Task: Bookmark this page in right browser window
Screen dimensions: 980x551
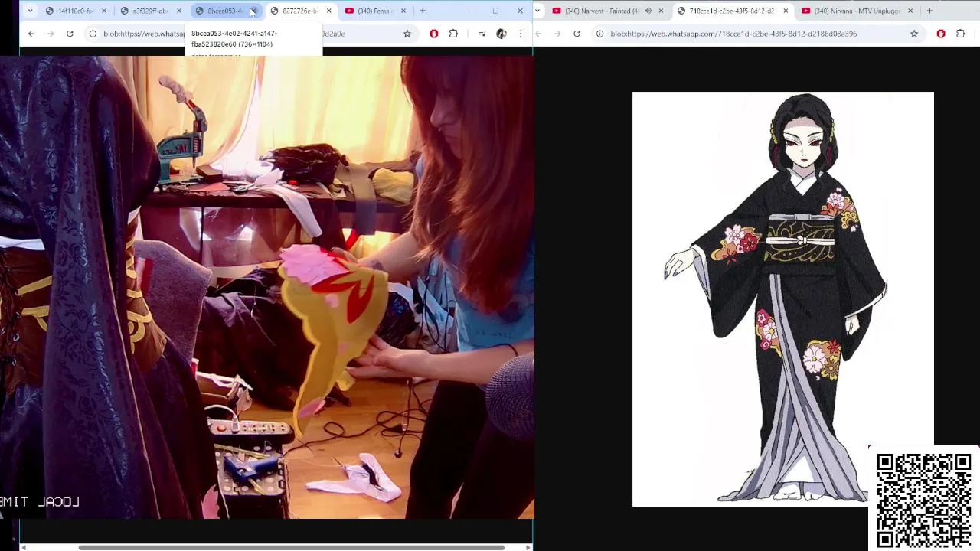Action: click(914, 34)
